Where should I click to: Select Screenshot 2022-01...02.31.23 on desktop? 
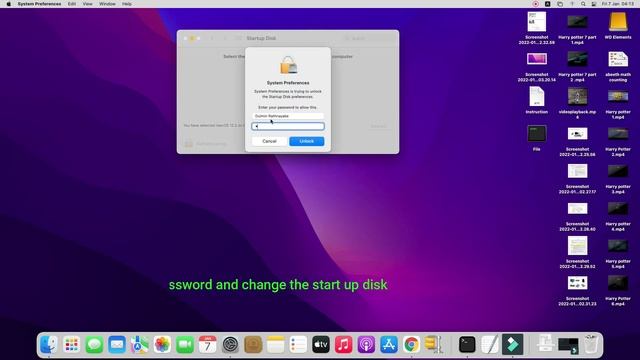click(x=577, y=290)
